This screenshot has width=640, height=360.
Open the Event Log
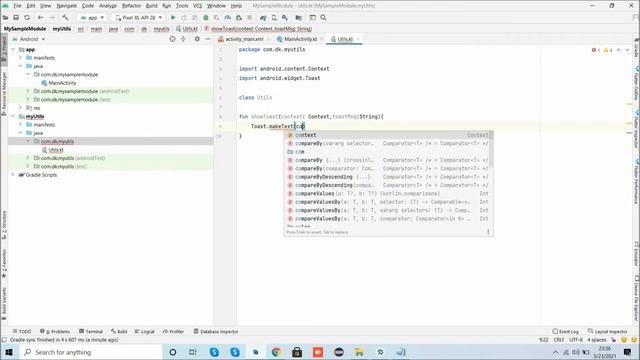(566, 331)
